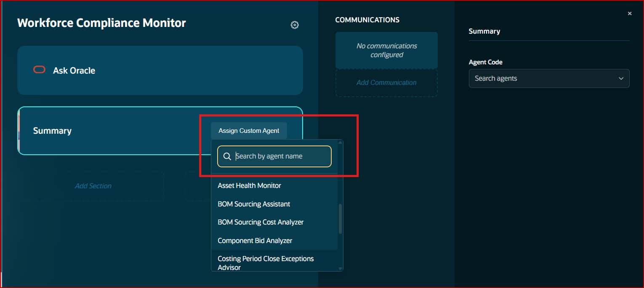The width and height of the screenshot is (644, 288).
Task: Click the agent list scrollbar thumb
Action: coord(340,219)
